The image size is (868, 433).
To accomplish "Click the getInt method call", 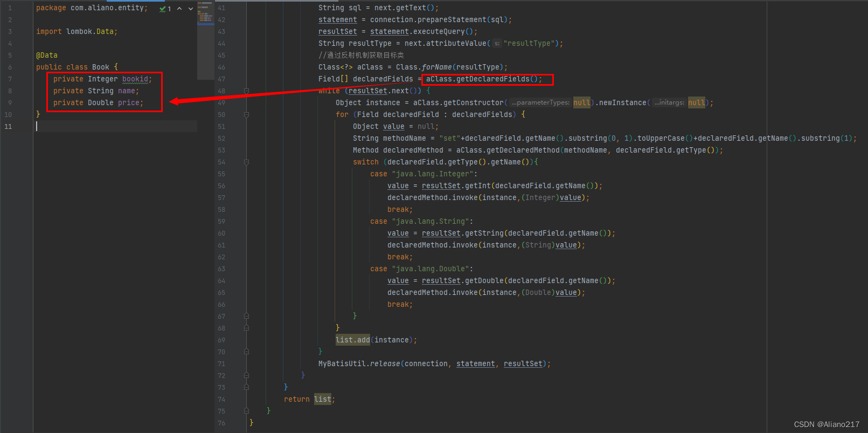I will (478, 185).
